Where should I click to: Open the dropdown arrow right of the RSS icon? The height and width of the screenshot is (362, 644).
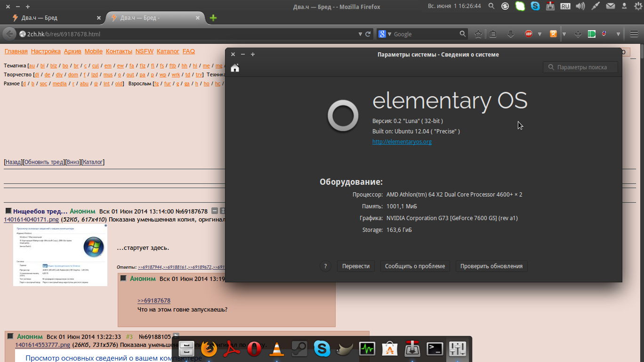click(564, 34)
